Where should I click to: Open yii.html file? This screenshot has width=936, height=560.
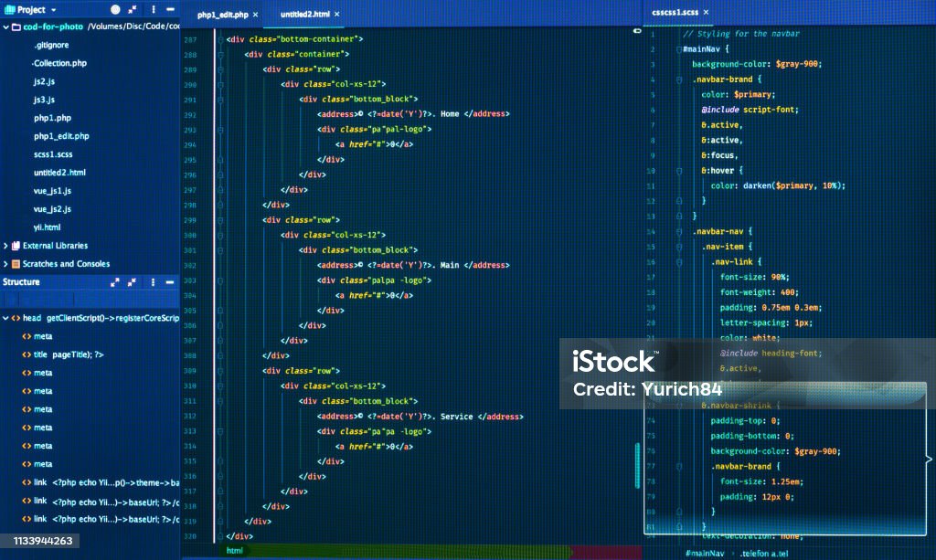pyautogui.click(x=48, y=227)
